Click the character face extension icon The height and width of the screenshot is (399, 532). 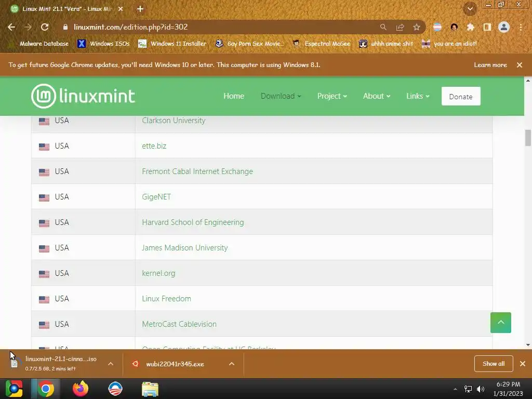[454, 27]
